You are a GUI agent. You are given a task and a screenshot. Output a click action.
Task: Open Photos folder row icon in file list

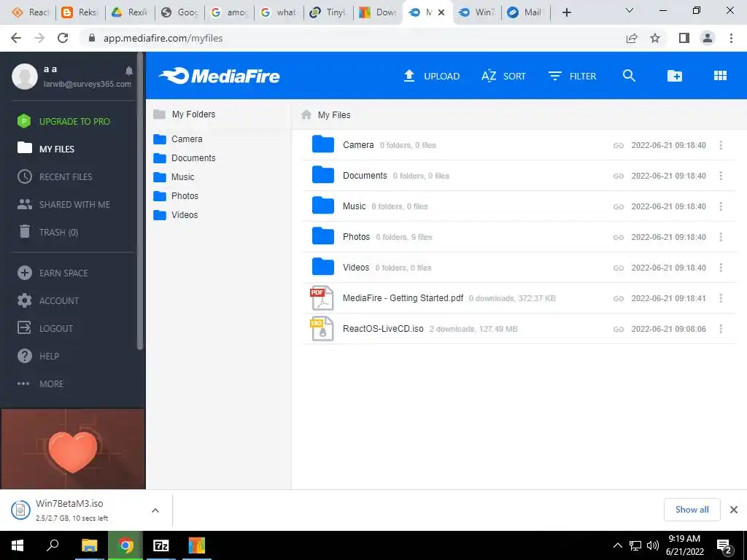tap(323, 236)
